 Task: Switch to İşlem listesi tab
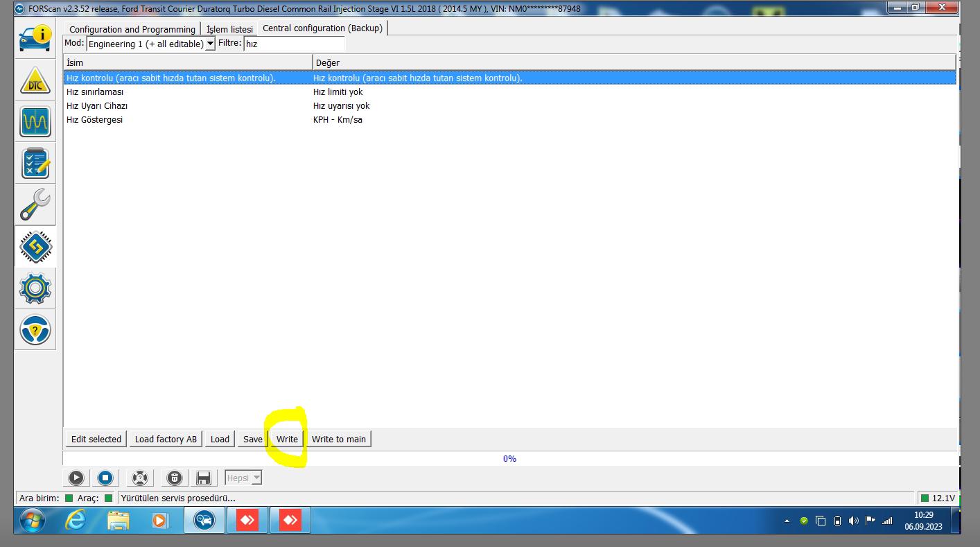click(229, 29)
